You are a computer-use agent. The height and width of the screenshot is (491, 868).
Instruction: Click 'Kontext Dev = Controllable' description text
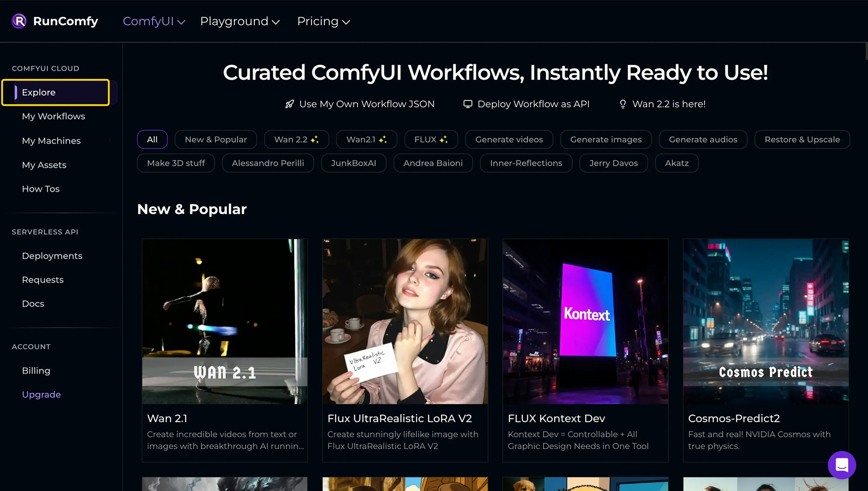point(578,440)
